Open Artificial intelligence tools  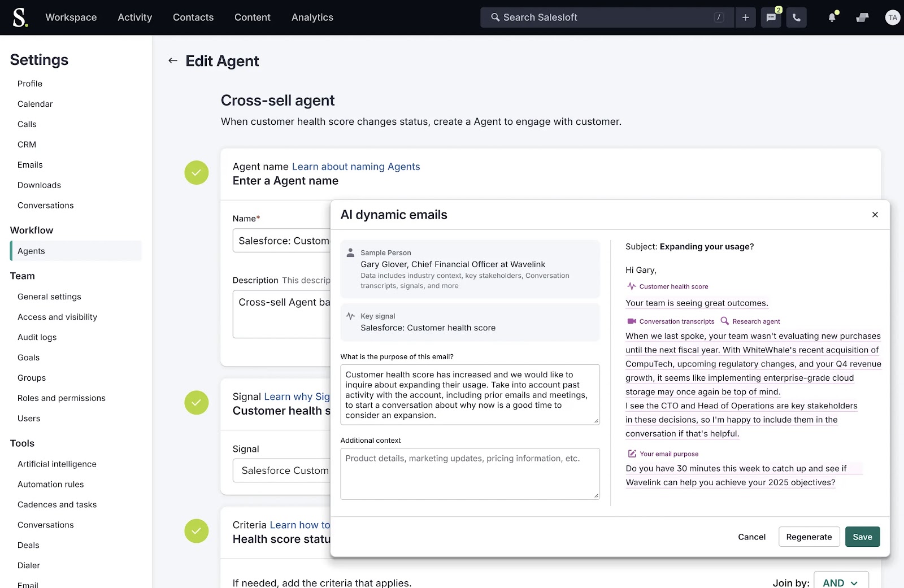(x=57, y=464)
